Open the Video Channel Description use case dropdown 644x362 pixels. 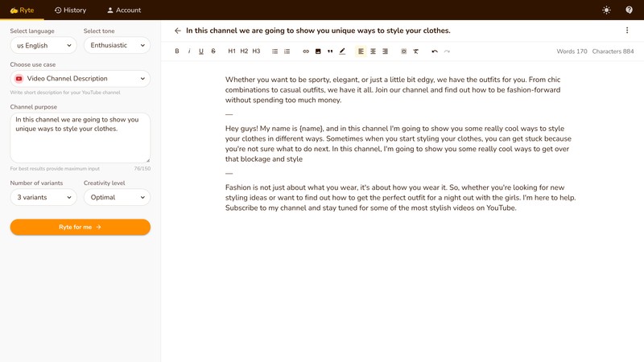(80, 79)
